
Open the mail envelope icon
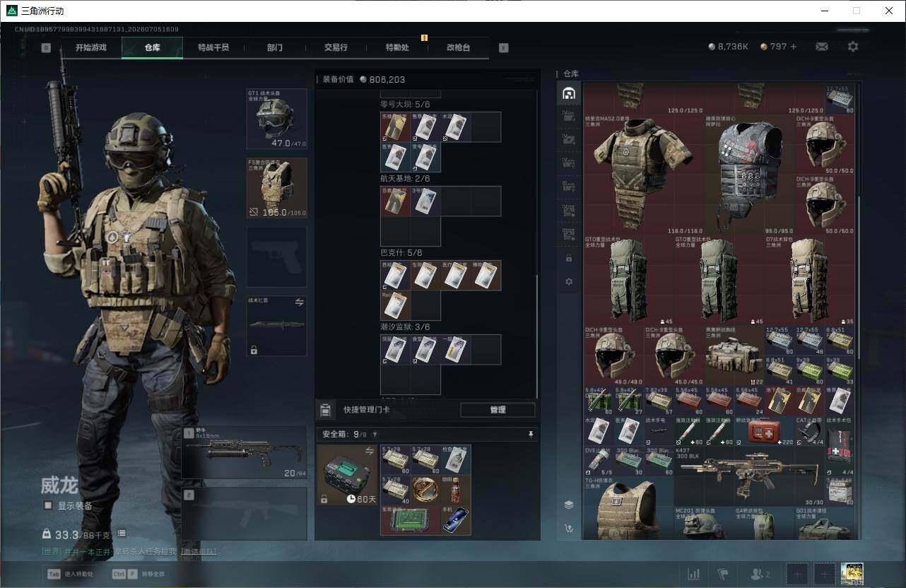tap(822, 47)
